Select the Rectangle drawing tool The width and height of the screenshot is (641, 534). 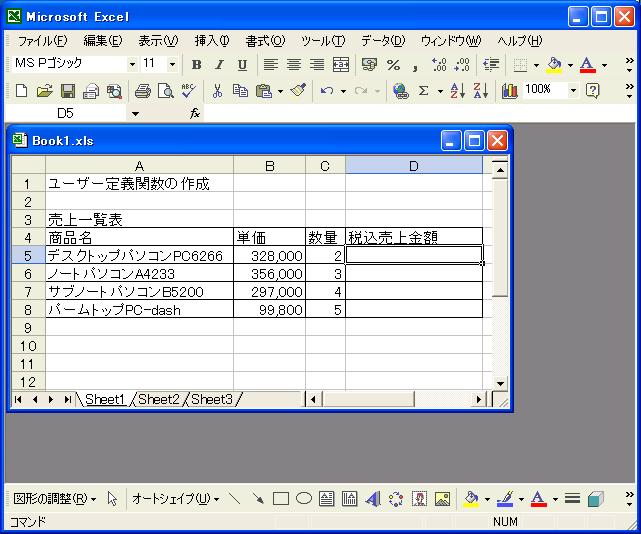(x=281, y=499)
